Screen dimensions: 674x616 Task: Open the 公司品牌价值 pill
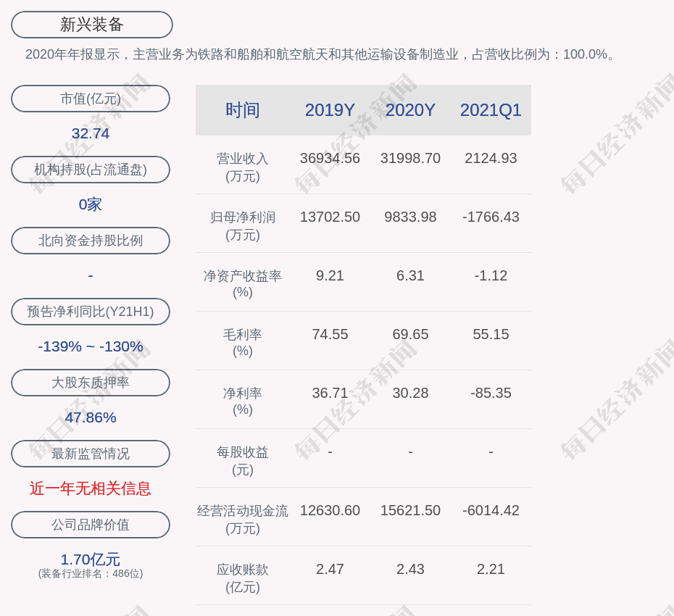coord(91,525)
